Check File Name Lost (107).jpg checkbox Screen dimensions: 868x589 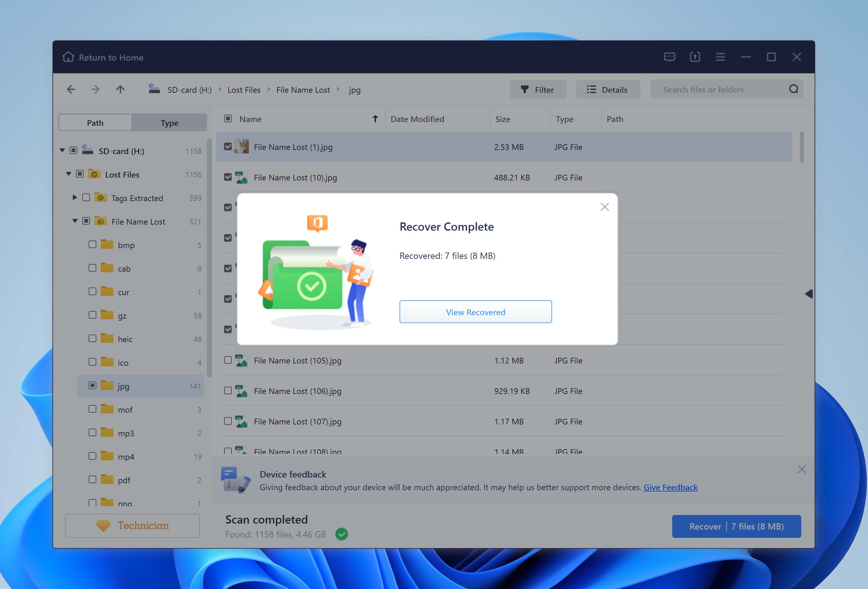(228, 421)
